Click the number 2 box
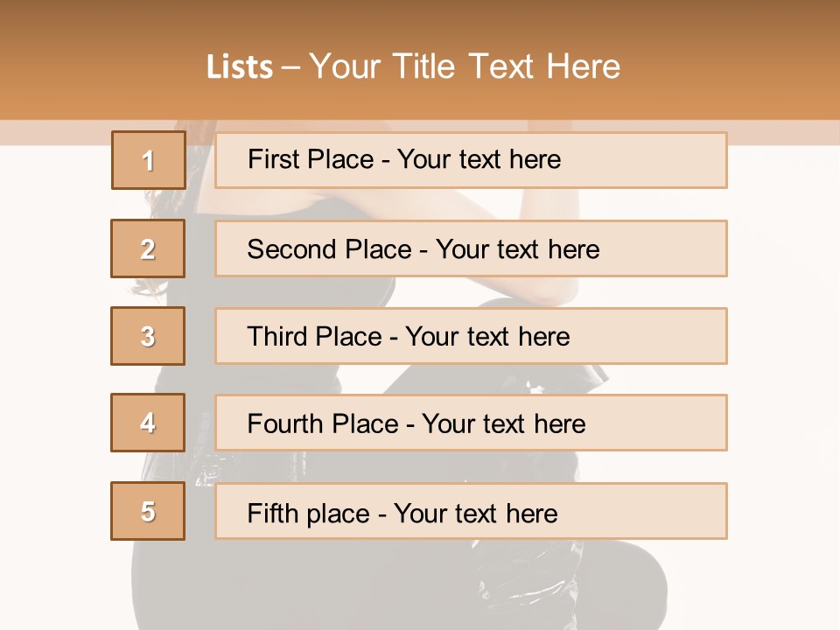 point(148,248)
